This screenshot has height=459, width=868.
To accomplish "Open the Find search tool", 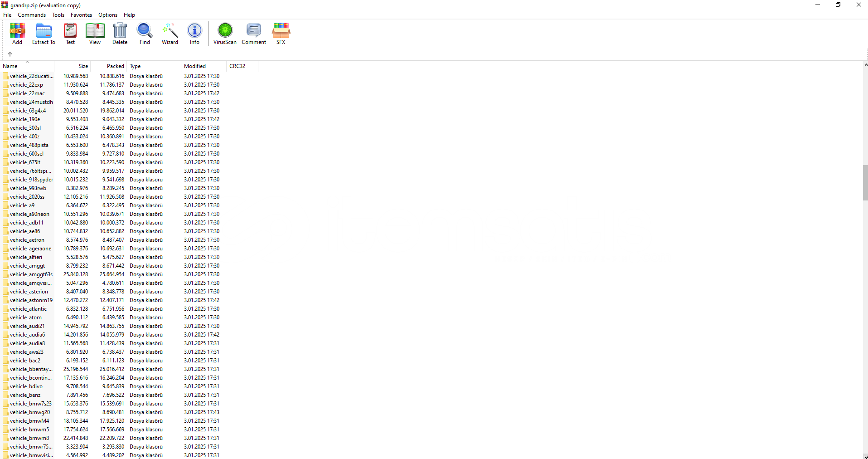I will coord(145,34).
